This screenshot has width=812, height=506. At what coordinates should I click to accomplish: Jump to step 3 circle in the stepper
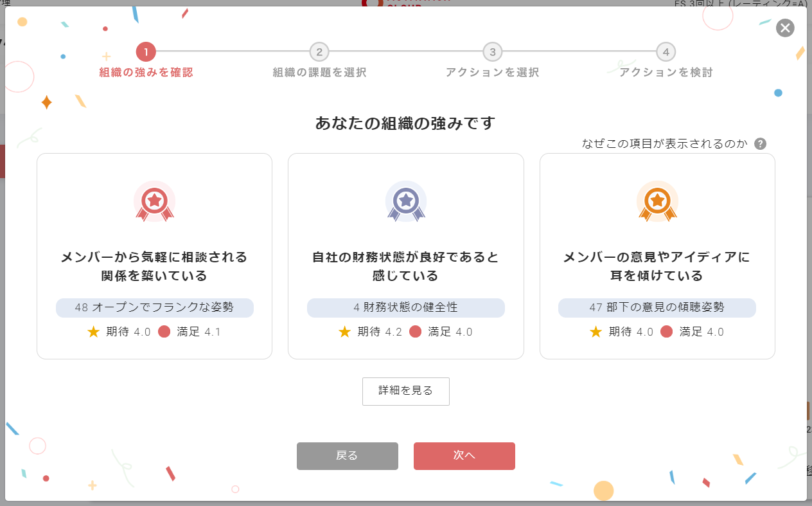492,52
